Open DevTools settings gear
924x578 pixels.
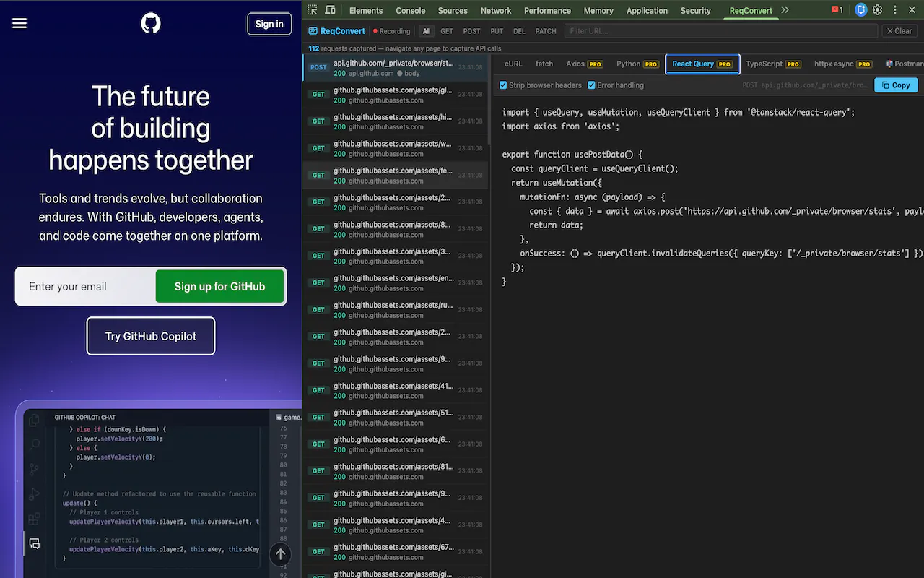pyautogui.click(x=878, y=10)
